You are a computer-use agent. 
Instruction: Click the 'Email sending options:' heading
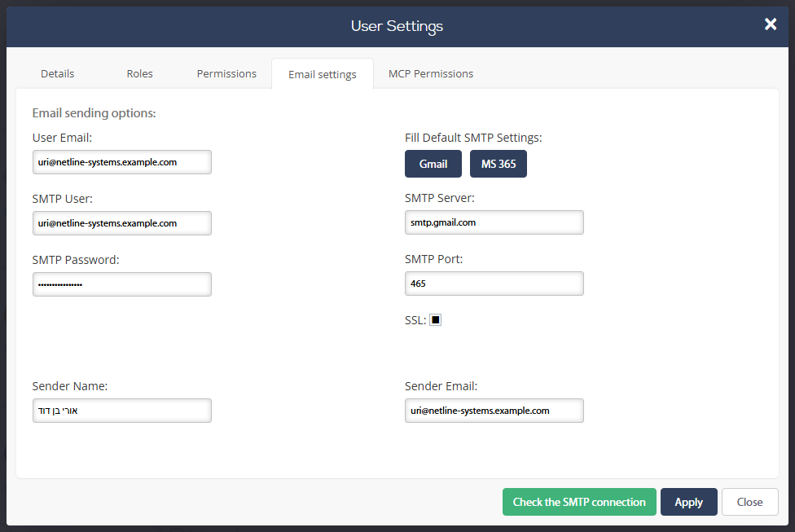point(94,113)
